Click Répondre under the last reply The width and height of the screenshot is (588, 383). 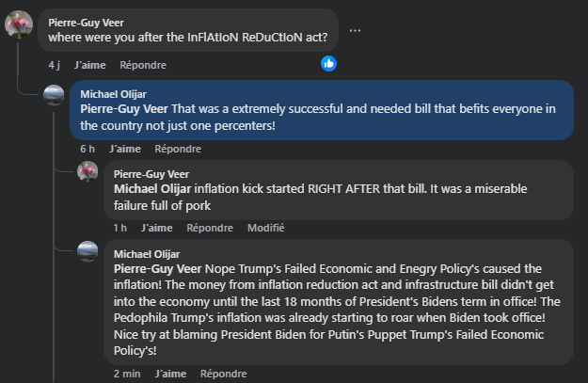coord(224,374)
